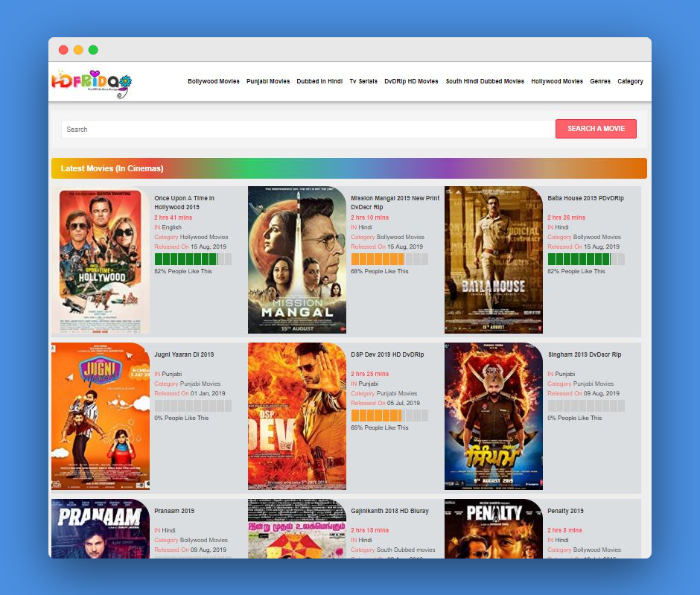Click '2 hrs 8 mins' duration text
The image size is (700, 595).
564,530
